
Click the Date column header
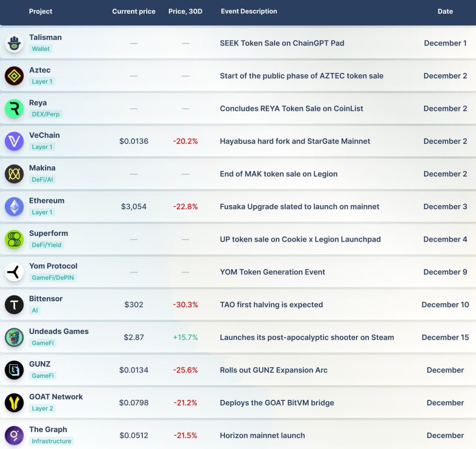coord(445,11)
